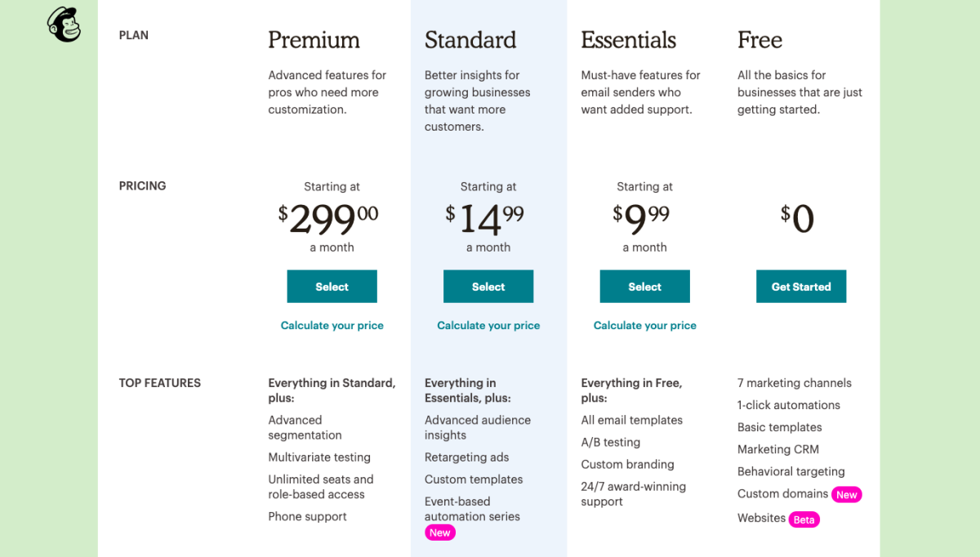Click the Multivariate testing feature text

[319, 457]
